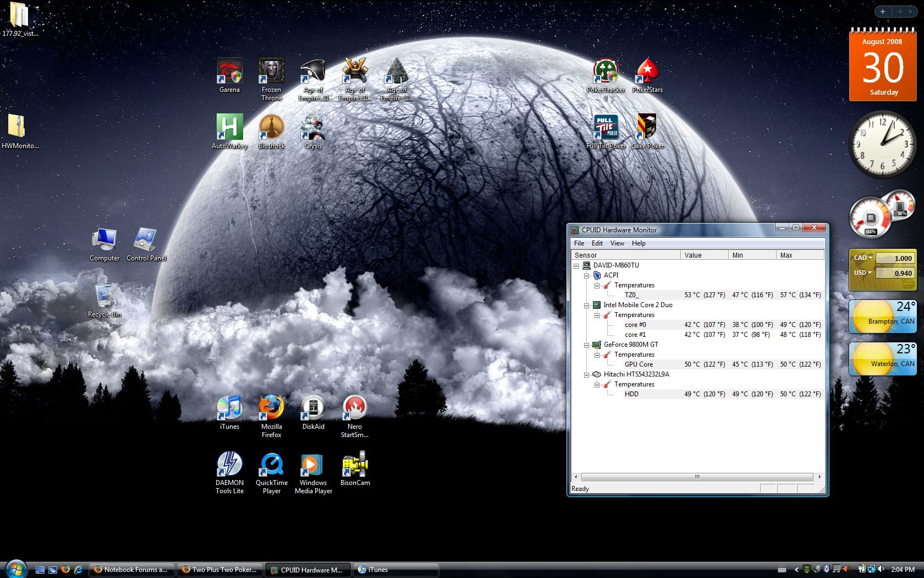The height and width of the screenshot is (578, 924).
Task: Open View menu in Hardware Monitor
Action: 617,243
